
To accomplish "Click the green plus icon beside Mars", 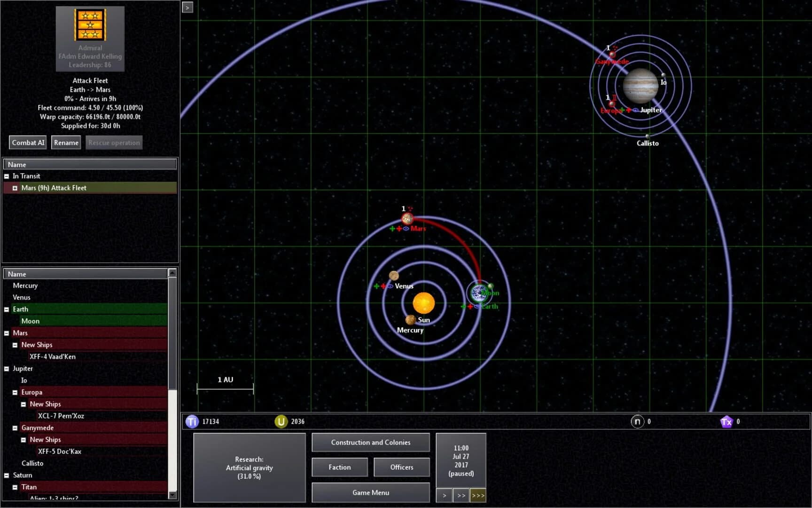I will point(392,229).
